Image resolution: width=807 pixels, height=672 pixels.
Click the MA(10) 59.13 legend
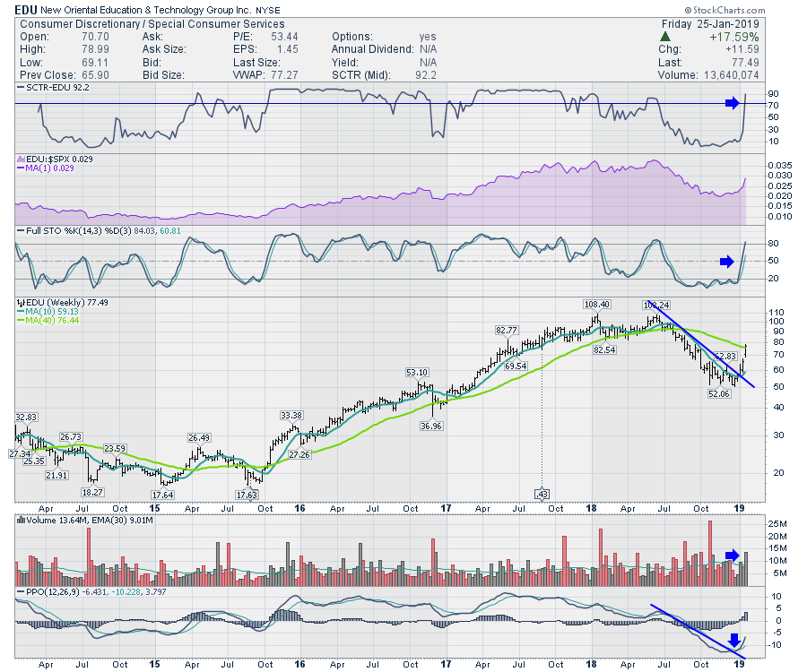48,312
